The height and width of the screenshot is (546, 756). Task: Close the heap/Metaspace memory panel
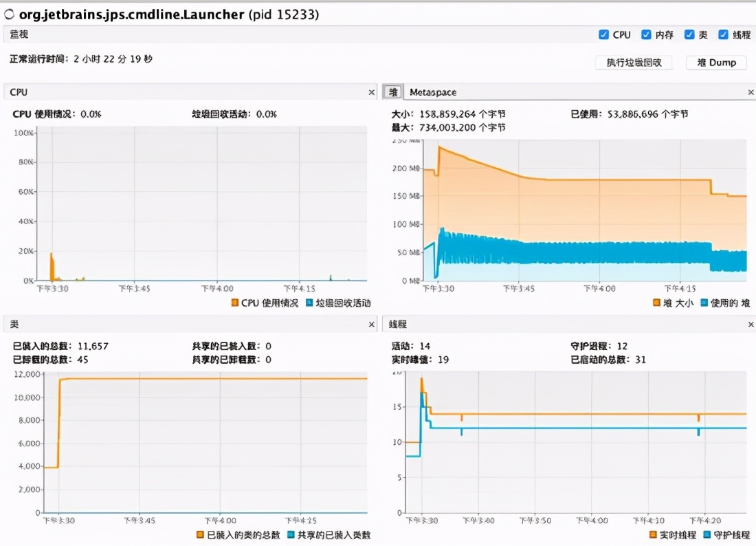pos(751,92)
